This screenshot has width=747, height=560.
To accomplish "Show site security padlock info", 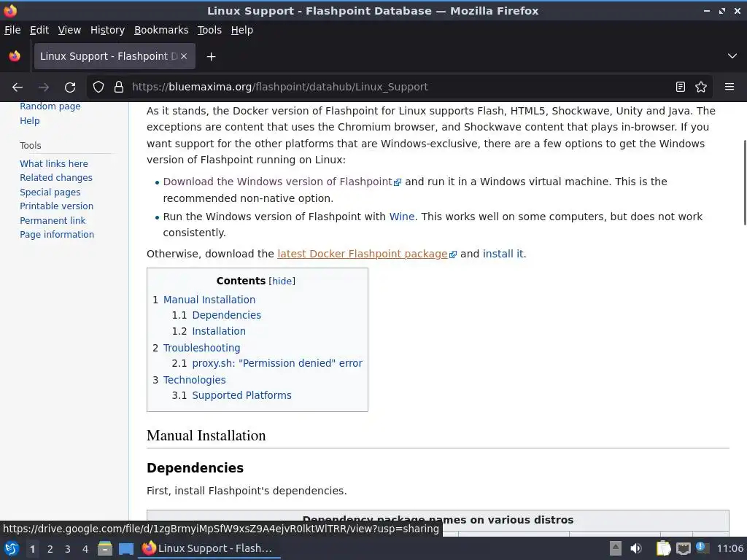I will click(119, 87).
